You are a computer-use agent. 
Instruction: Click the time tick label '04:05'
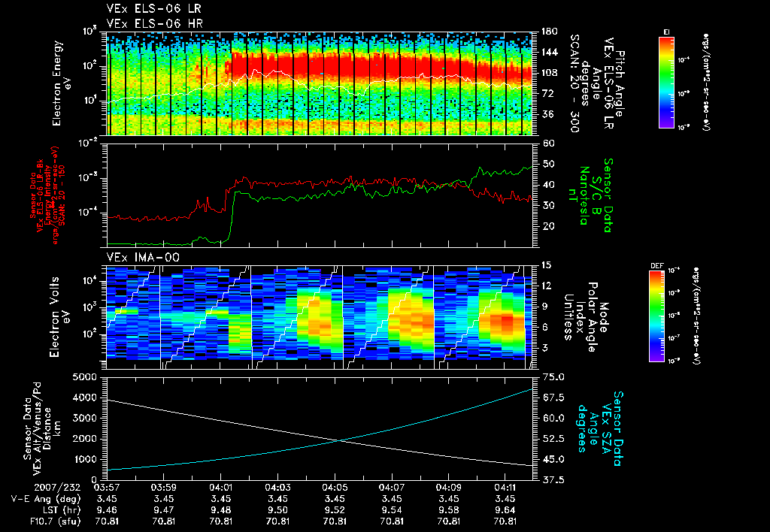coord(335,488)
